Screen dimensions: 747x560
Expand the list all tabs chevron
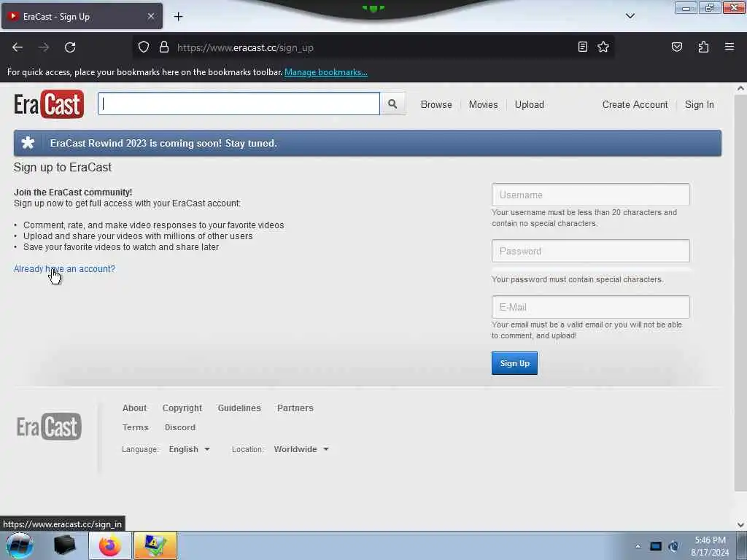pos(630,16)
